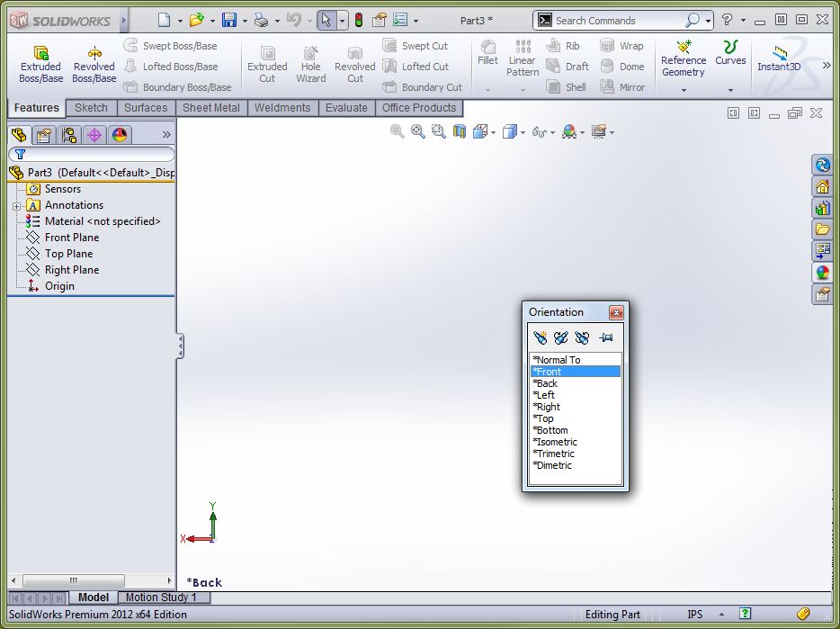
Task: Toggle Instant3D mode
Action: (x=778, y=58)
